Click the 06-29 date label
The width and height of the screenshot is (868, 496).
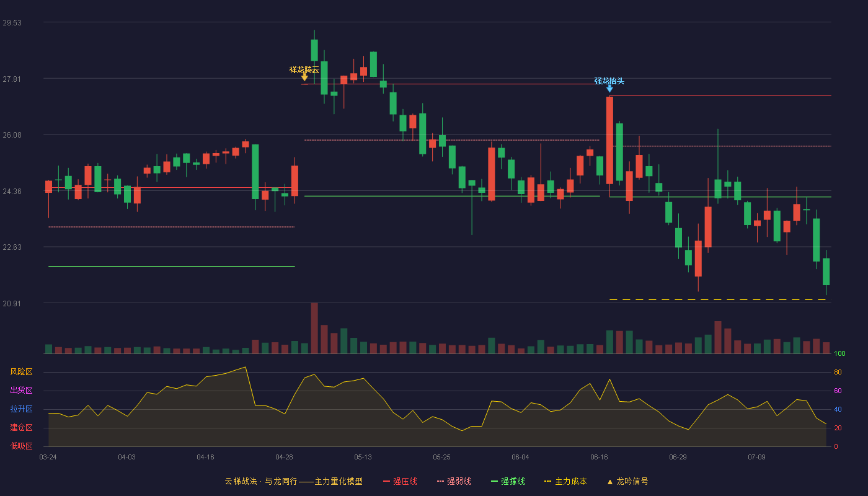[678, 457]
